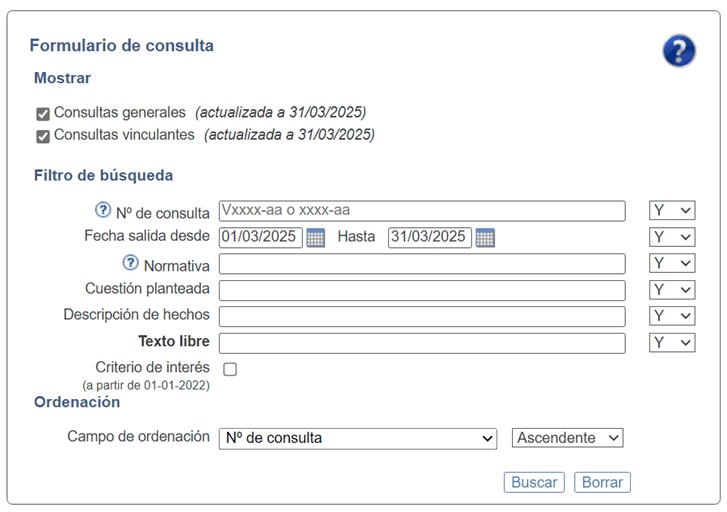Screen dimensions: 727x512
Task: Uncheck Consultas generales checkbox
Action: pos(43,113)
